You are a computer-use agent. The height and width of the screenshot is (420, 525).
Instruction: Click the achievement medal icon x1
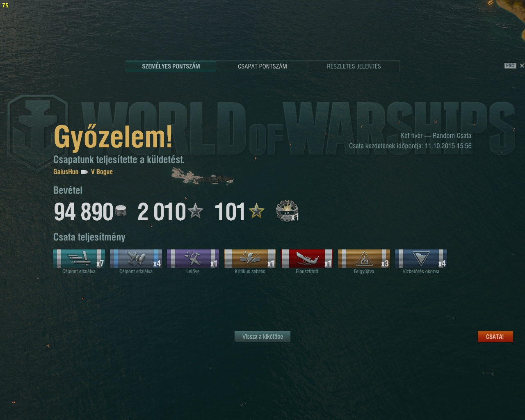coord(287,211)
